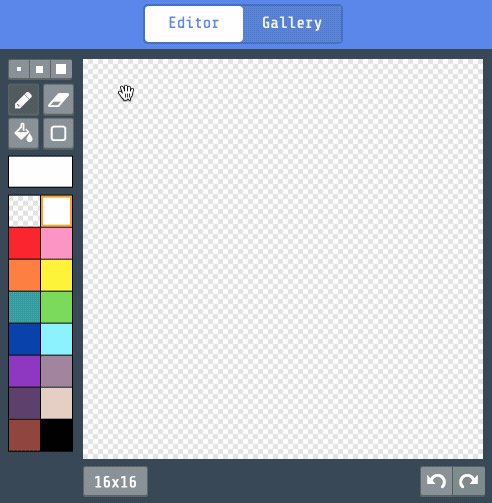Pick the light cyan color swatch
This screenshot has width=492, height=503.
[x=56, y=339]
